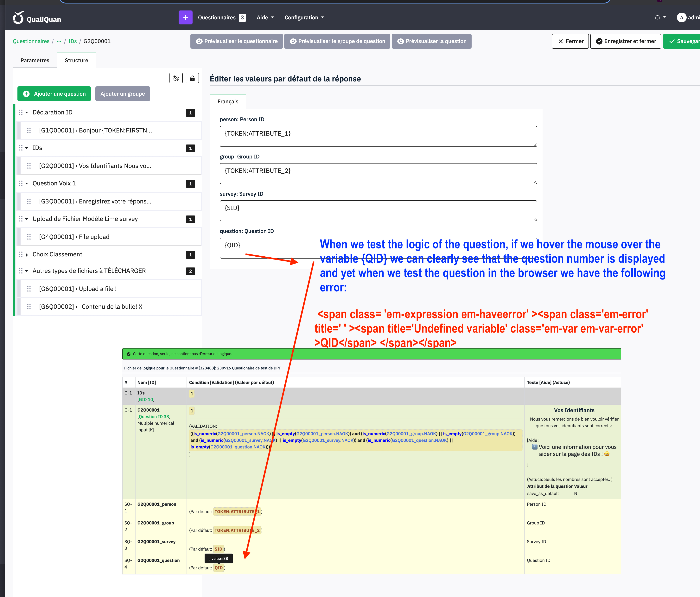Image resolution: width=700 pixels, height=597 pixels.
Task: Switch to the Paramètres tab
Action: tap(35, 61)
